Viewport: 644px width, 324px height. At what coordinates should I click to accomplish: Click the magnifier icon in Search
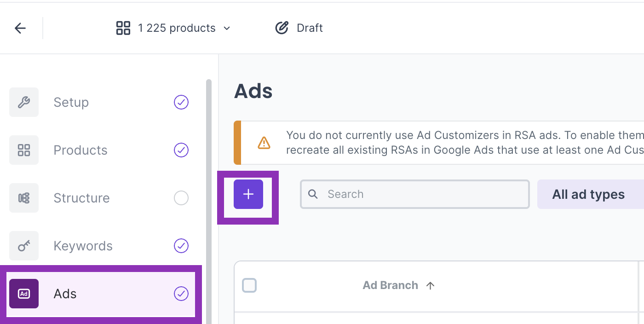click(x=313, y=194)
